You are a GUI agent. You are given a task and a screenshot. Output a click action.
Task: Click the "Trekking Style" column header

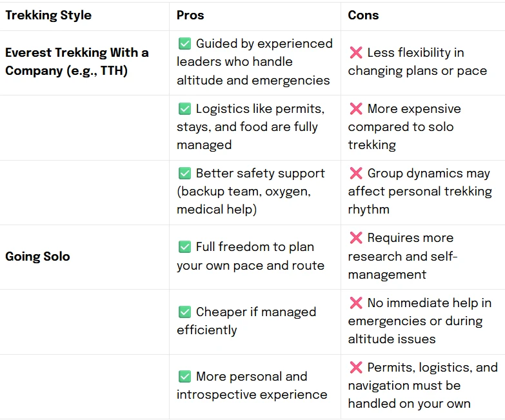(x=48, y=15)
